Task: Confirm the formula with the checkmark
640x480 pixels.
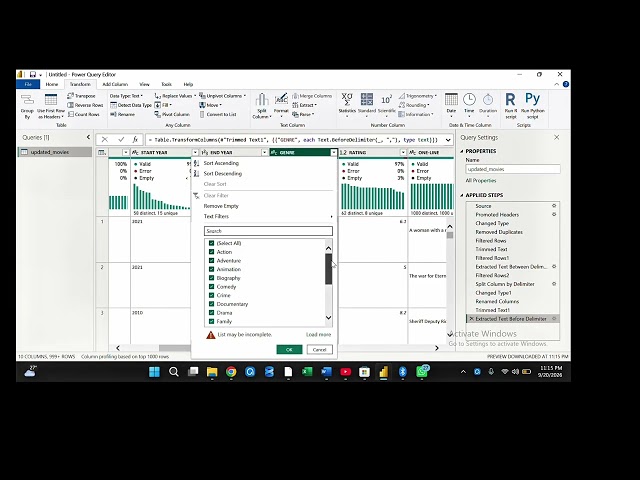Action: pyautogui.click(x=121, y=140)
